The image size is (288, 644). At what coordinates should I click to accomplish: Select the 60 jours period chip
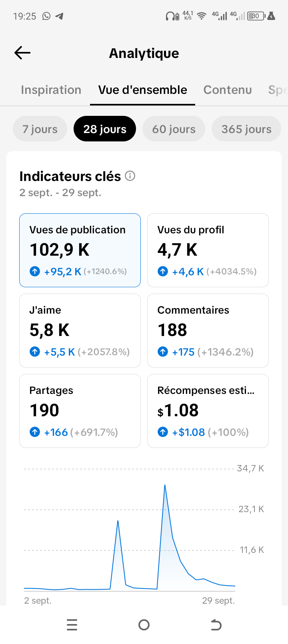tap(174, 129)
